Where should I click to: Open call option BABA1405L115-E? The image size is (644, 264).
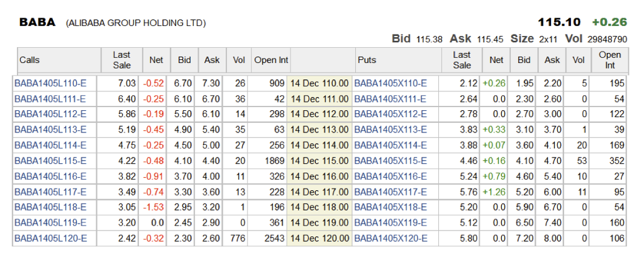click(50, 161)
